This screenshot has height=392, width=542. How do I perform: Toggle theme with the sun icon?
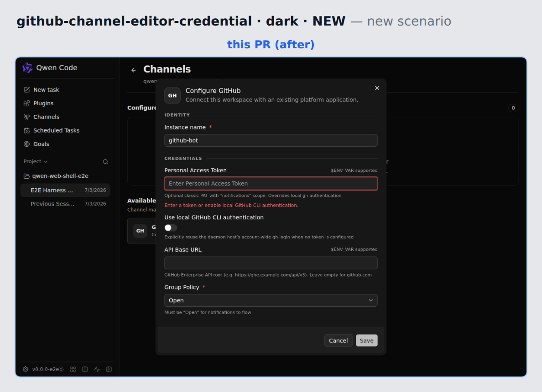pyautogui.click(x=61, y=369)
